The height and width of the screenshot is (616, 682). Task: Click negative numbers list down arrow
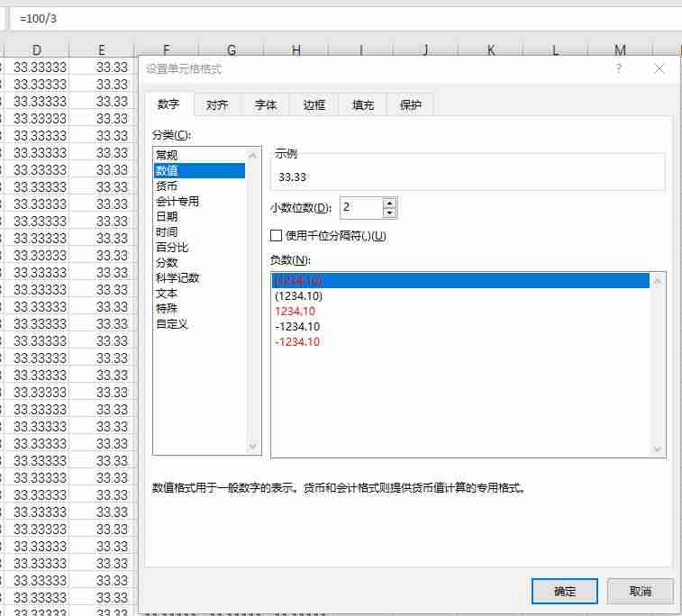tap(657, 449)
